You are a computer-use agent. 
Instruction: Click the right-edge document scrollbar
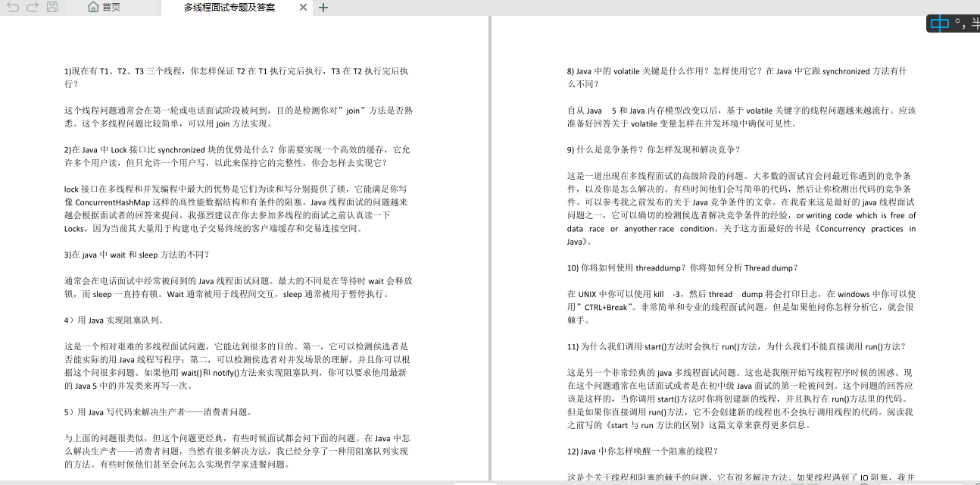click(975, 227)
